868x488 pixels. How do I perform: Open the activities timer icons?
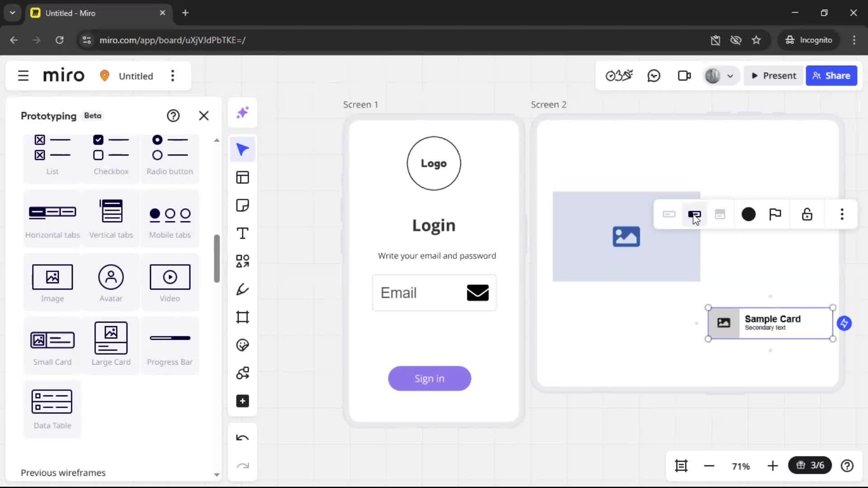[619, 76]
